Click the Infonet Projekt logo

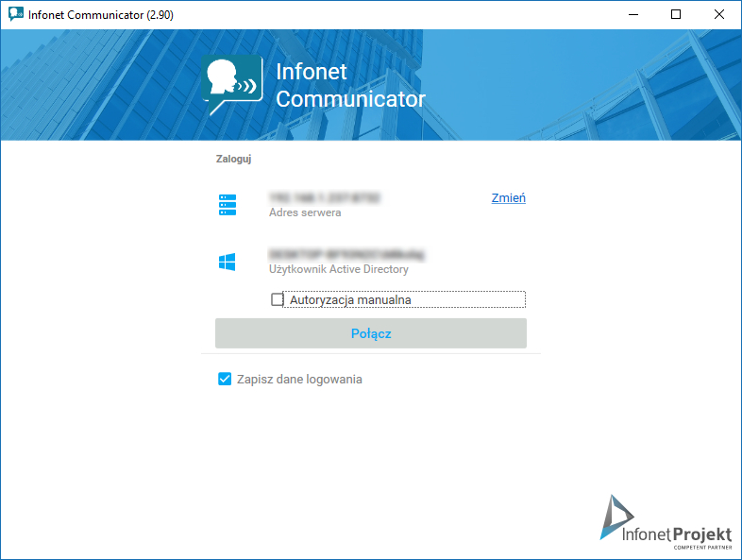click(x=666, y=522)
